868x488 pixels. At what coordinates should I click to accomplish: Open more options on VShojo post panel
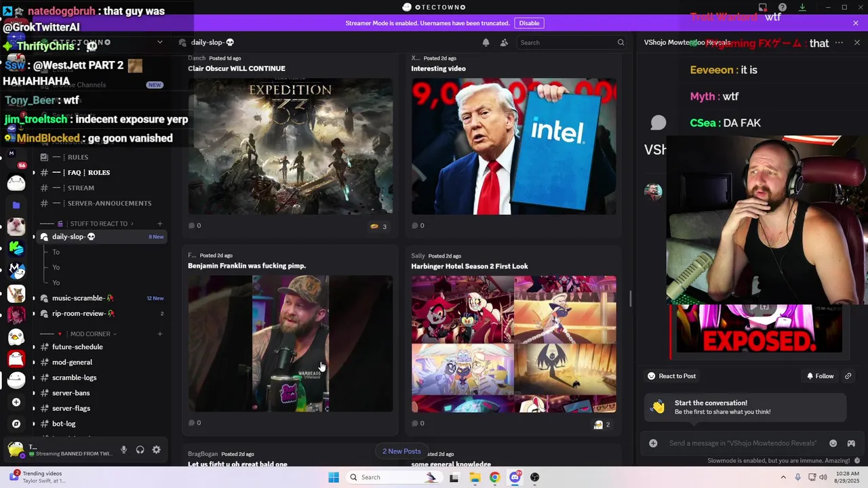839,43
